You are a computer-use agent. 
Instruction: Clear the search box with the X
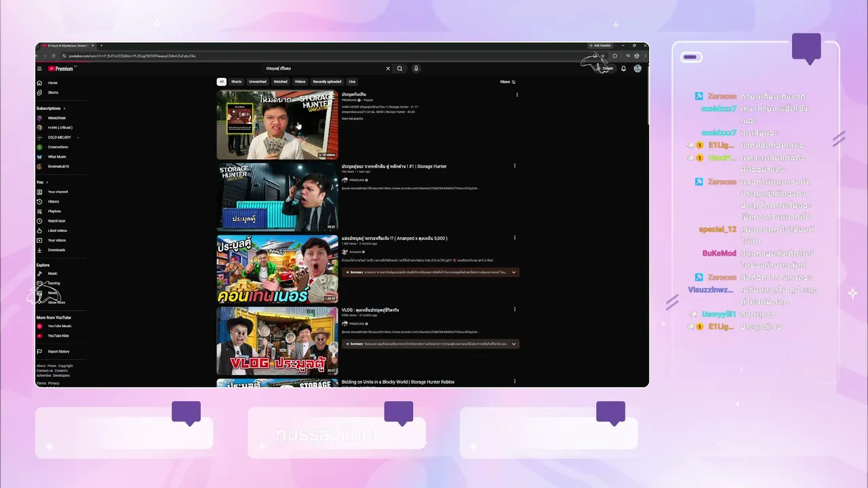click(388, 68)
